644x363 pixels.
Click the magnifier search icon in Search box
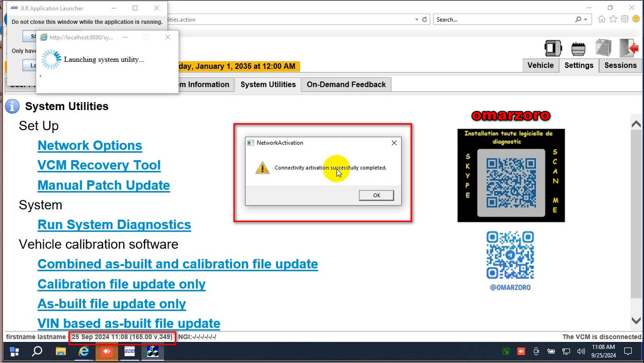579,20
